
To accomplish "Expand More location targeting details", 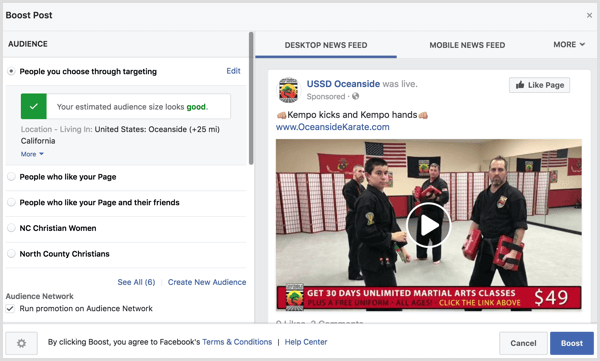I will pyautogui.click(x=32, y=154).
